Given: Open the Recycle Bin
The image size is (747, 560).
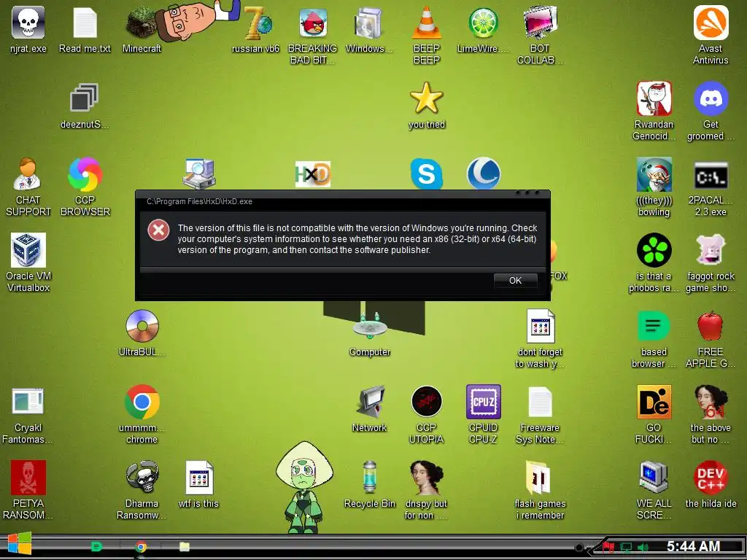Looking at the screenshot, I should click(x=370, y=477).
